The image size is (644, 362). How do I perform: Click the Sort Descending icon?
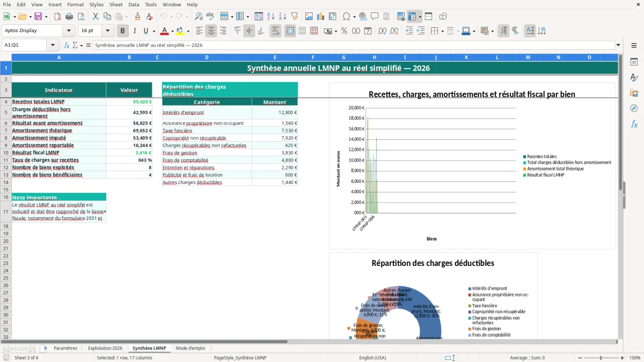click(x=282, y=17)
